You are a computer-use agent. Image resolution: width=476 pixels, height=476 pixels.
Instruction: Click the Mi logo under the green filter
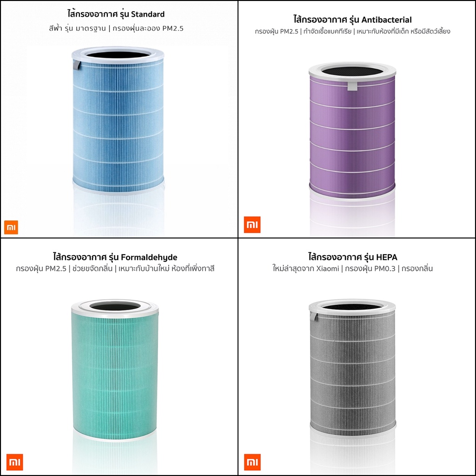[x=14, y=462]
